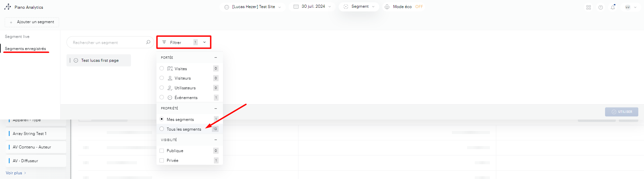Viewport: 644px width, 179px height.
Task: Switch to the Segment live tab
Action: coord(17,37)
